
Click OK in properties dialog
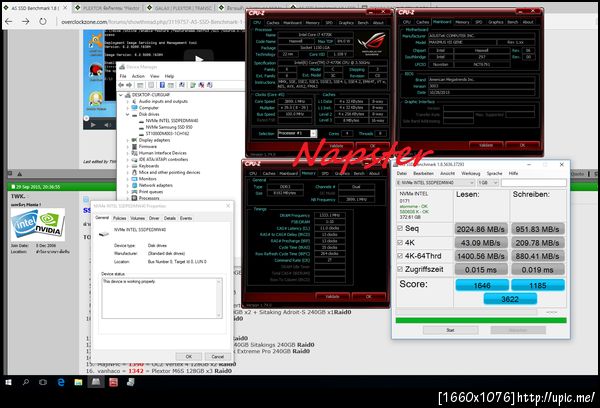pos(189,356)
